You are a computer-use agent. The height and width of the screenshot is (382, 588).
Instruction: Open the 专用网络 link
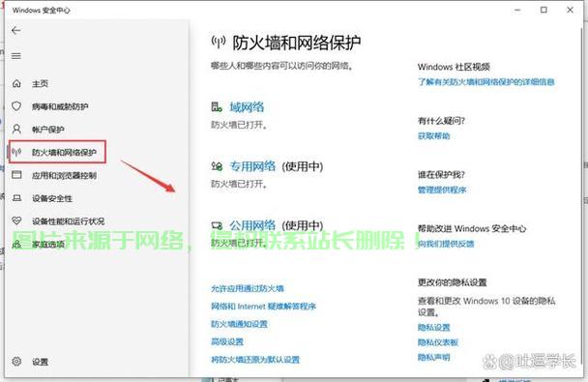(x=252, y=166)
